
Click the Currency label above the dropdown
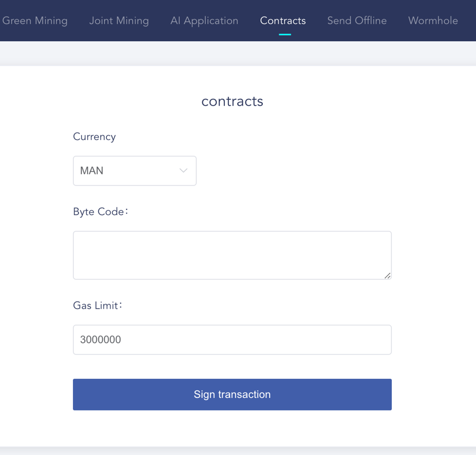pyautogui.click(x=94, y=136)
